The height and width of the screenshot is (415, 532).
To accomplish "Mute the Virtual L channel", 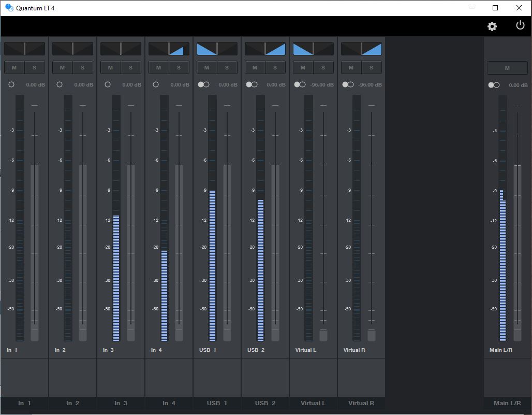I will [303, 67].
